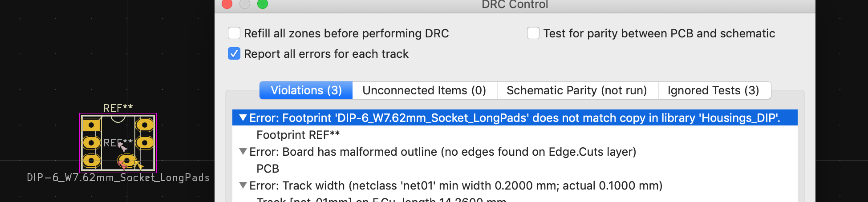Collapse the malformed board outline error

243,152
